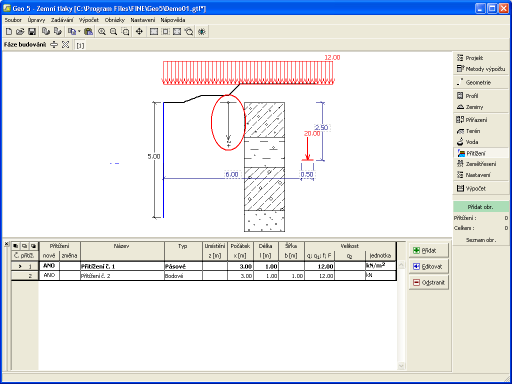Open the Nastavení menu
Viewport: 512px width, 384px height.
(143, 20)
